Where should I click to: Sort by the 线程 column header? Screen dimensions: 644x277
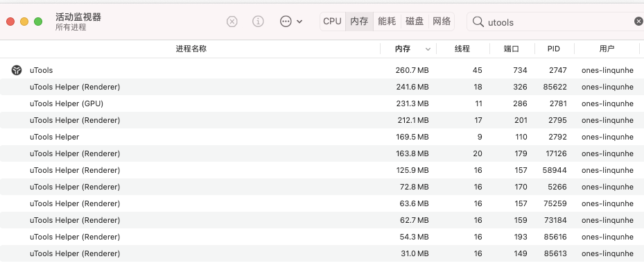(x=462, y=49)
